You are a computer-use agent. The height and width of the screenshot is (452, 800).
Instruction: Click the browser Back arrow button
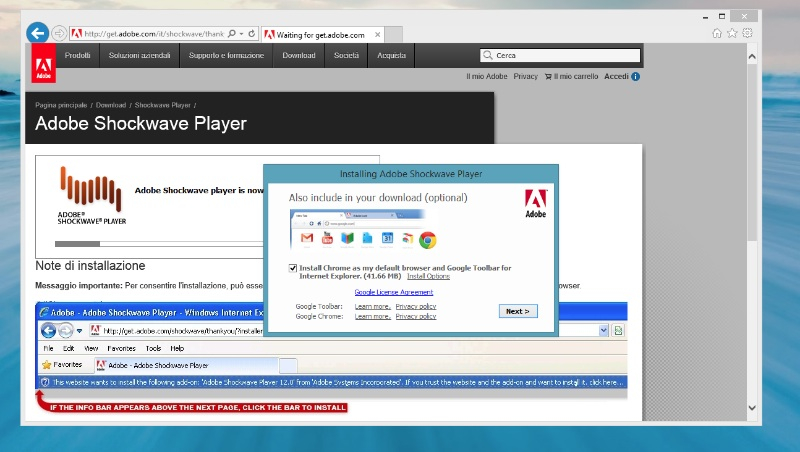37,33
